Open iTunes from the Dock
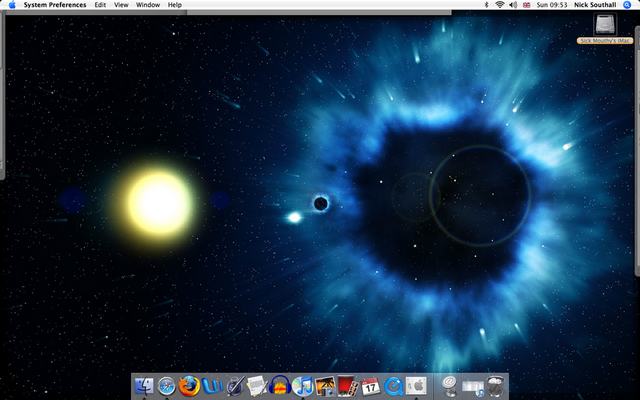 [302, 386]
